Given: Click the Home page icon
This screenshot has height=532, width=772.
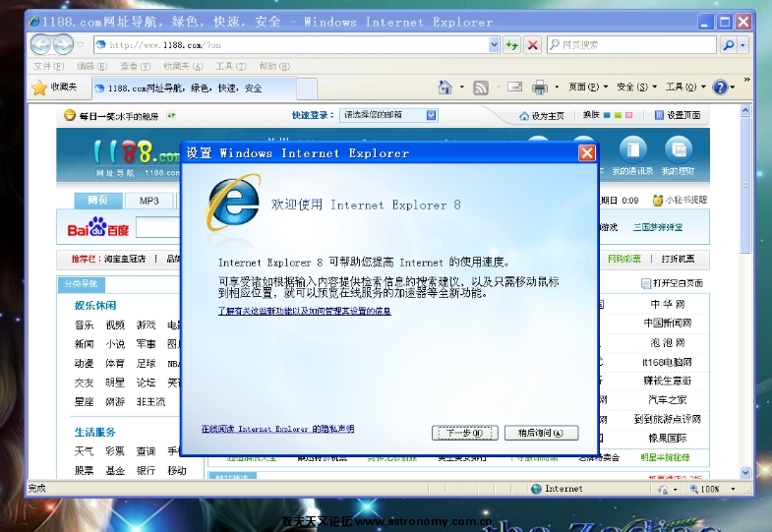Looking at the screenshot, I should pos(445,88).
